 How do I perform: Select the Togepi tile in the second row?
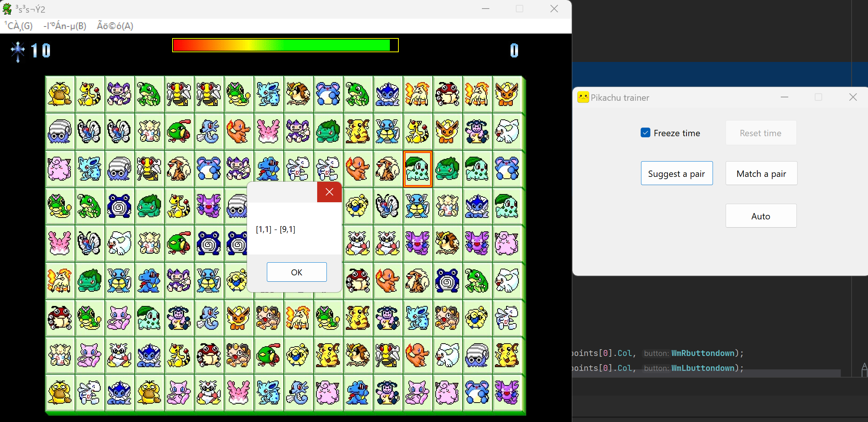[x=149, y=131]
